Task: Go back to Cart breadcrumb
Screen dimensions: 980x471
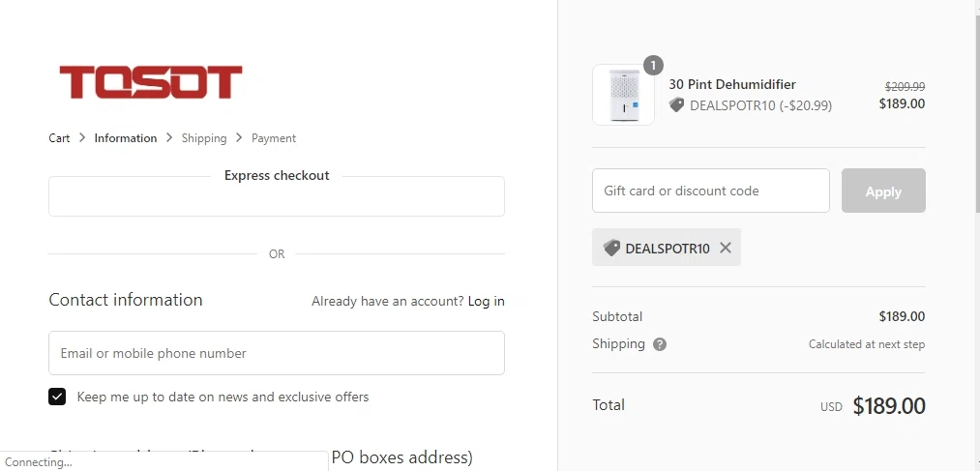Action: coord(59,138)
